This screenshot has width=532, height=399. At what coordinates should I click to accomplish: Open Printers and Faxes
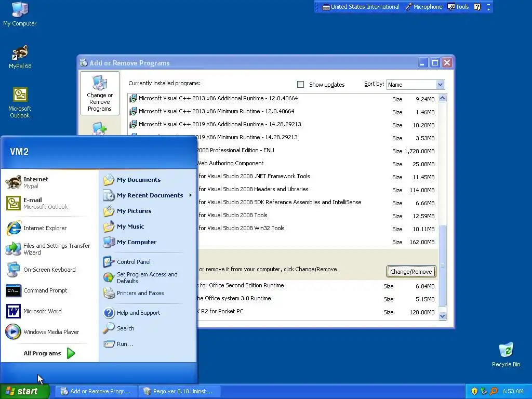[x=148, y=293]
